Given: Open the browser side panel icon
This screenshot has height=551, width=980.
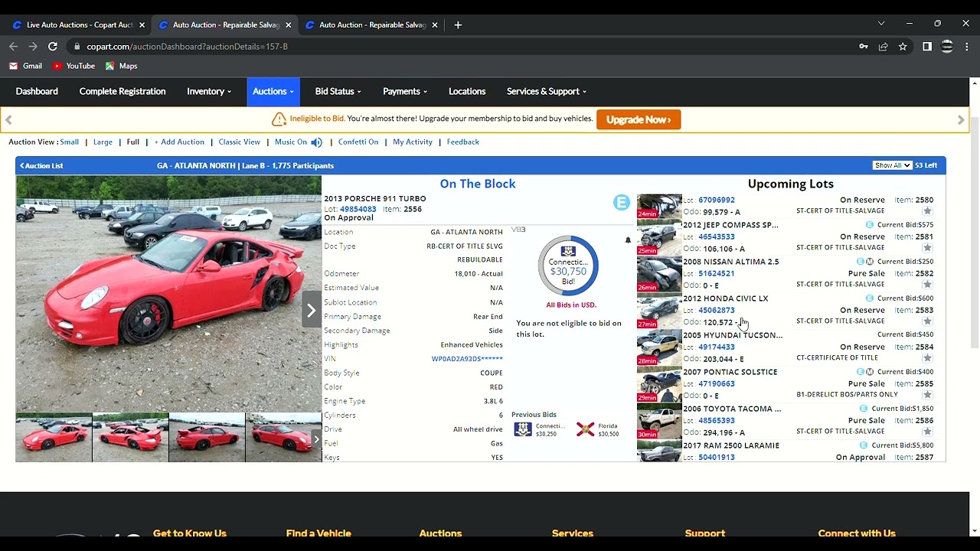Looking at the screenshot, I should click(x=926, y=47).
